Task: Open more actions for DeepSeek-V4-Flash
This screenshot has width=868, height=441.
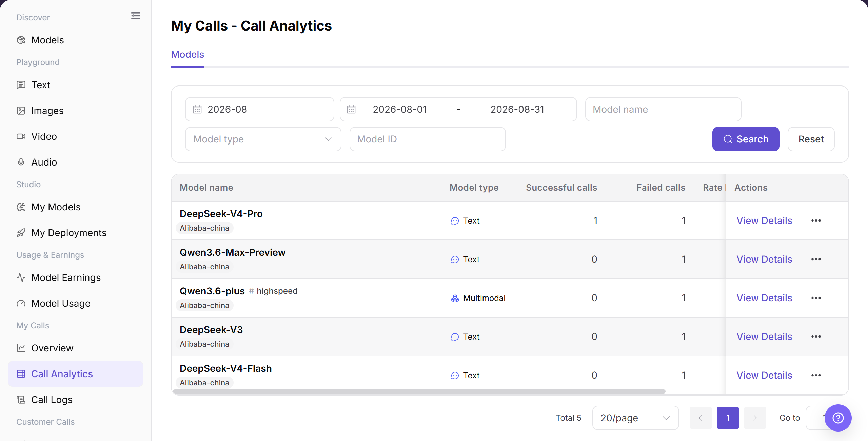Action: [x=816, y=375]
